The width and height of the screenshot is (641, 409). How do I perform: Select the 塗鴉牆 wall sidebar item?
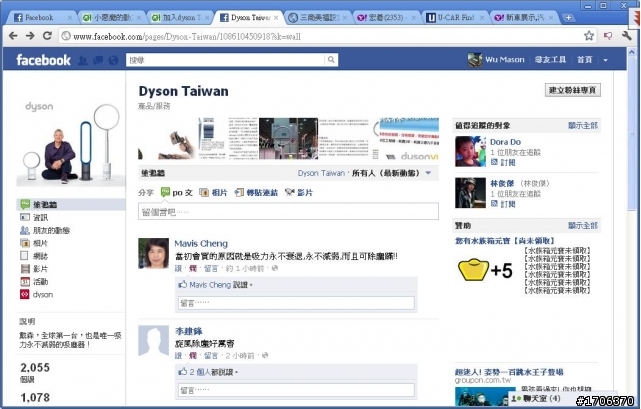(71, 204)
